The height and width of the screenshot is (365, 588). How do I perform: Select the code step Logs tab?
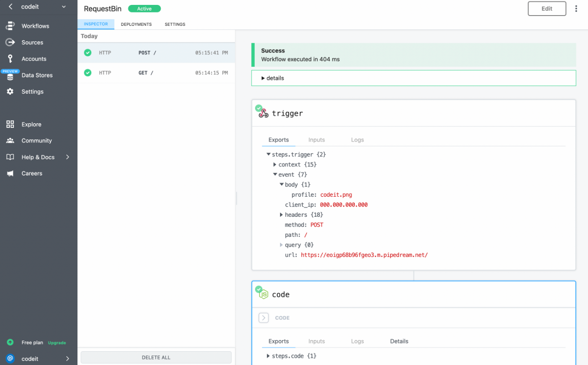357,341
